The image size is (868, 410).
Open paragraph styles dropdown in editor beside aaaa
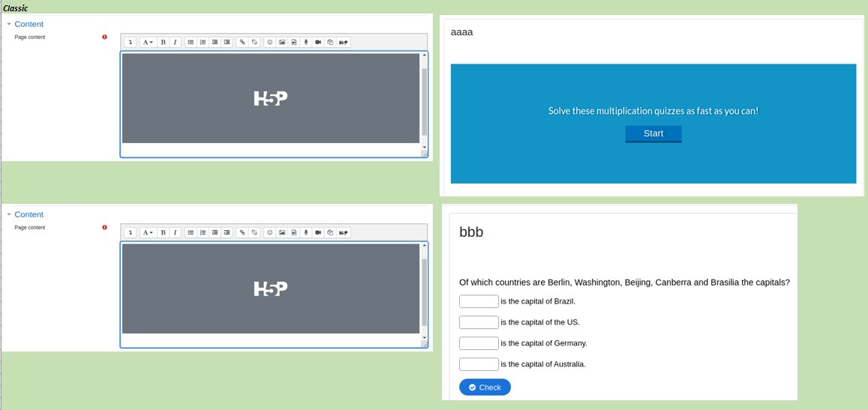click(148, 42)
